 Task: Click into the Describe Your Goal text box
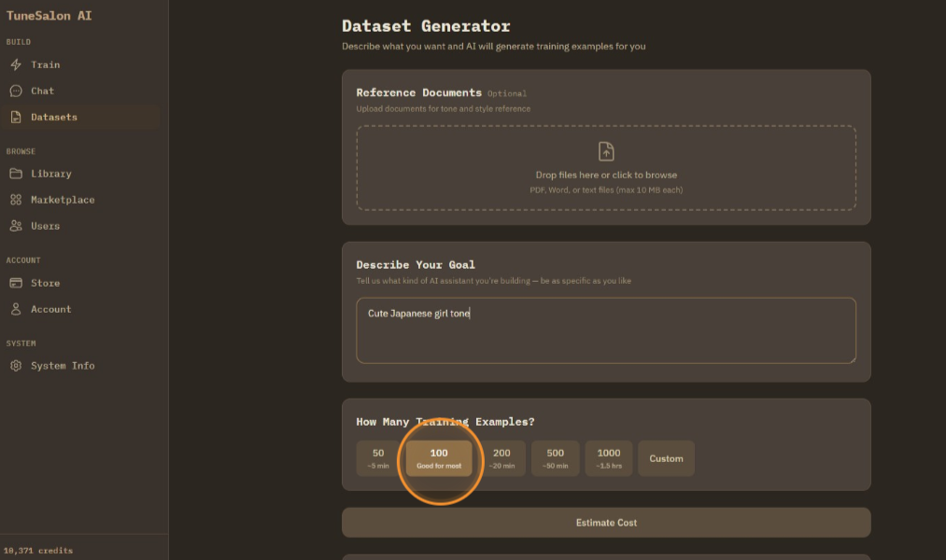[606, 330]
